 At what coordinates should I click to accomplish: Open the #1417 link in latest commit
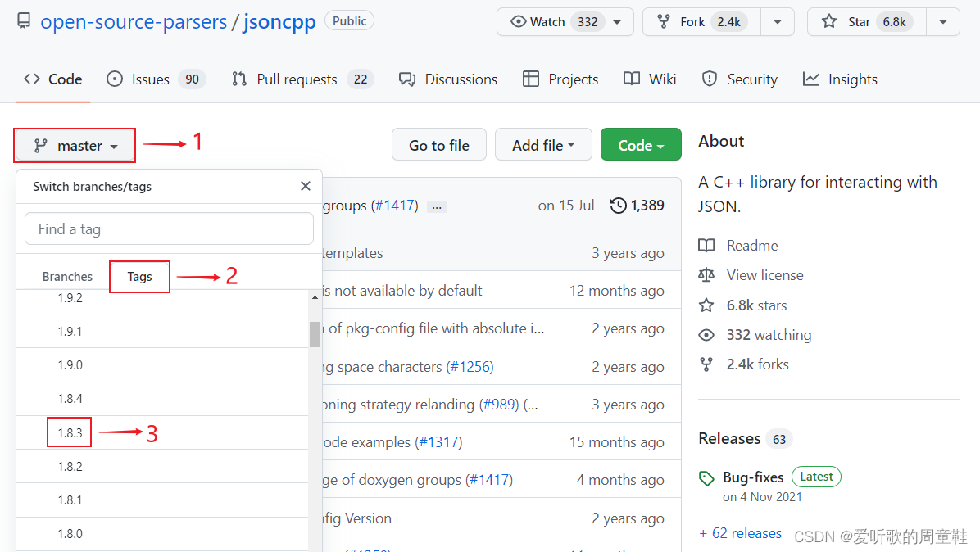point(397,206)
